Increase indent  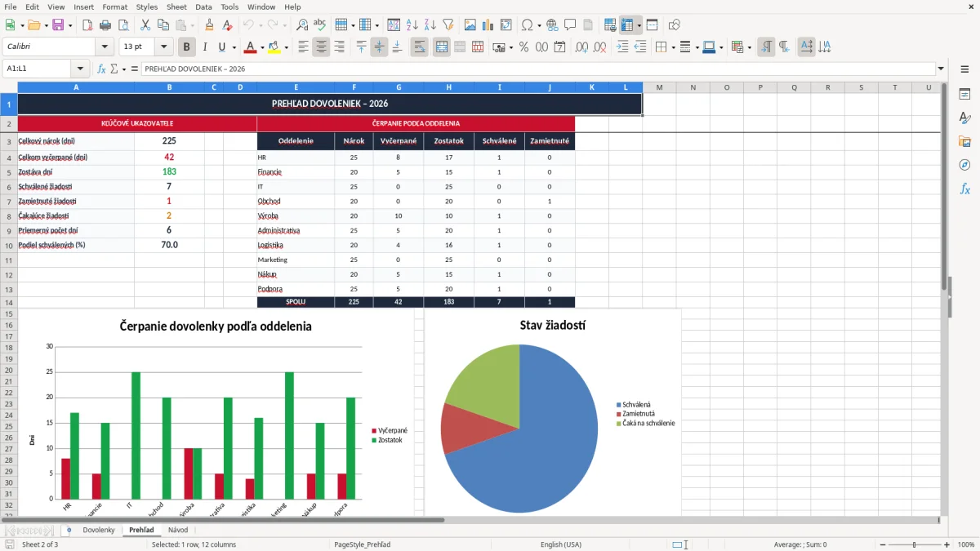point(622,47)
